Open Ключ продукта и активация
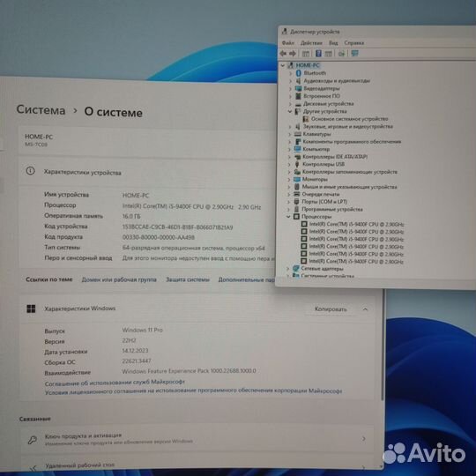 click(197, 439)
